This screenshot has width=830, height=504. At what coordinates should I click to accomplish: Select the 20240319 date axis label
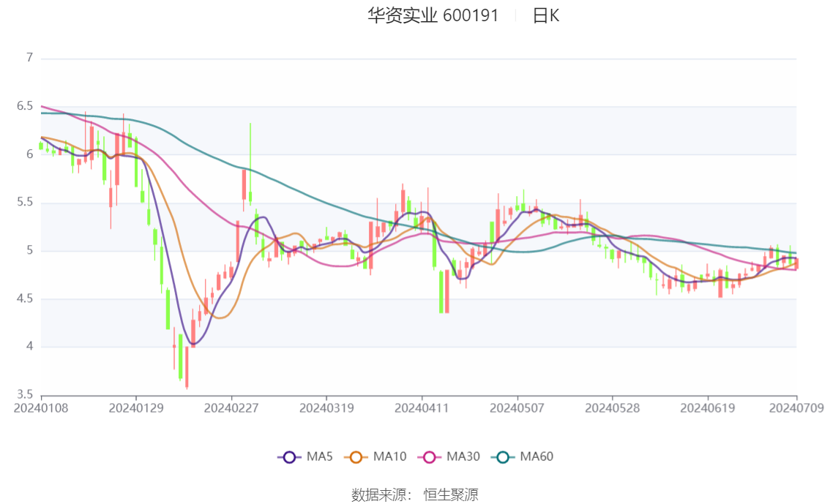(326, 408)
